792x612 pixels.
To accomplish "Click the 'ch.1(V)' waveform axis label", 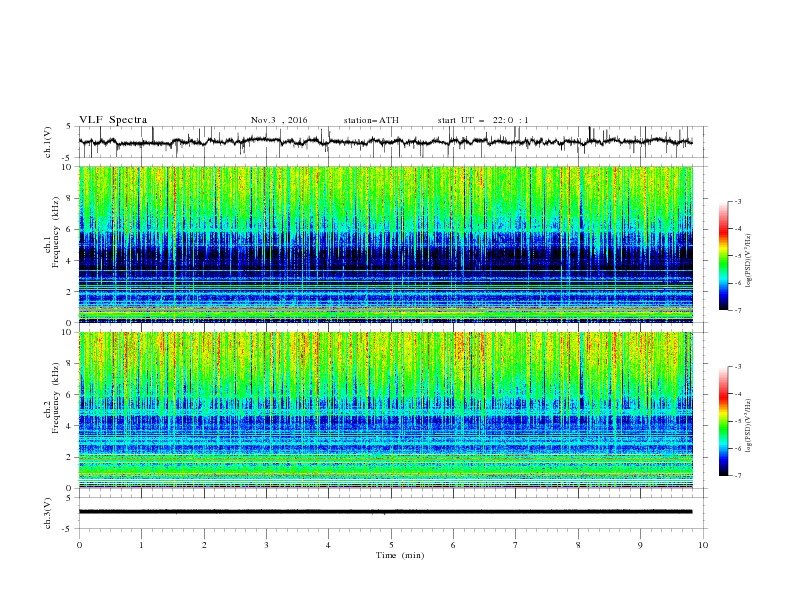I will click(x=48, y=142).
